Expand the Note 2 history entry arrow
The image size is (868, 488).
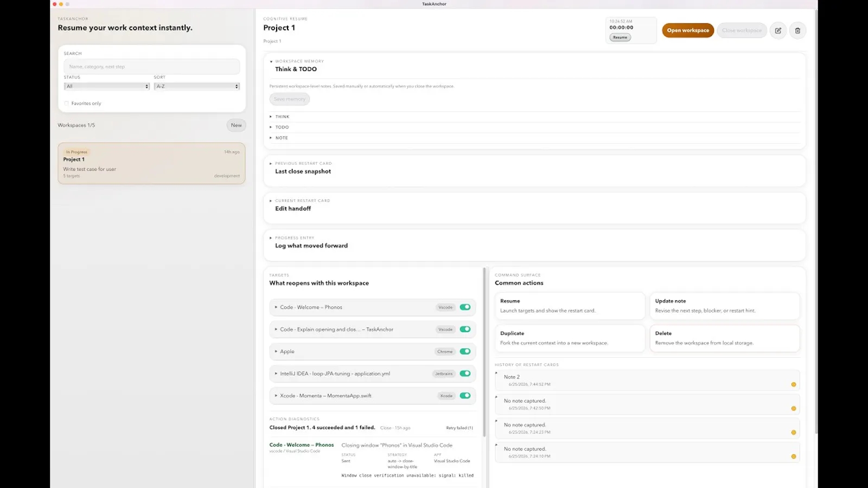coord(496,373)
